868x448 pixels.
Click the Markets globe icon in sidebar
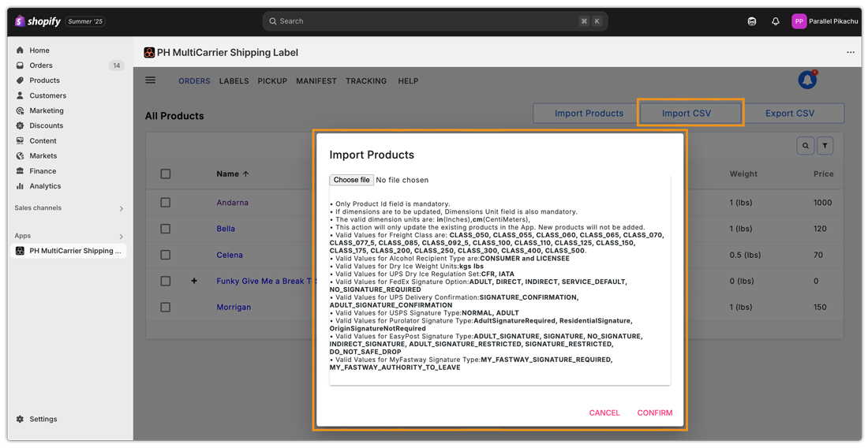tap(20, 156)
